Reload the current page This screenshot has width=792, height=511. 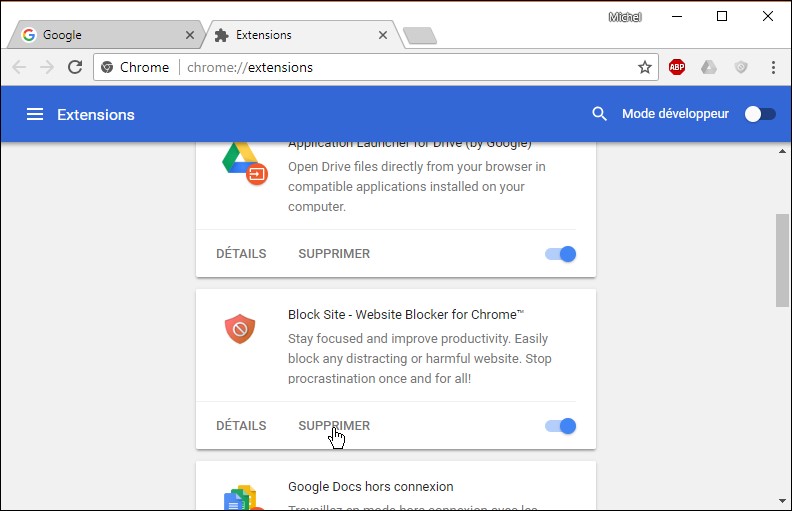75,67
